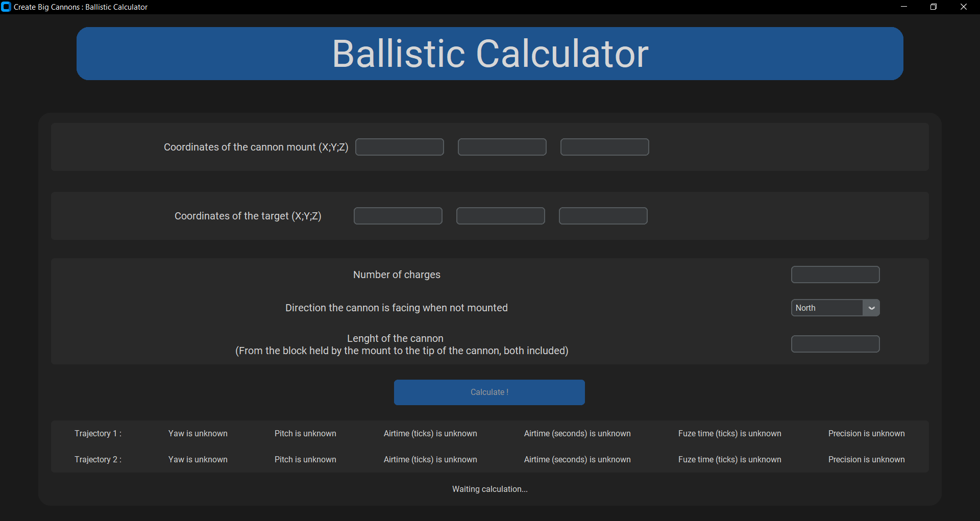The height and width of the screenshot is (521, 980).
Task: Click the maximize button in the title bar
Action: [x=934, y=7]
